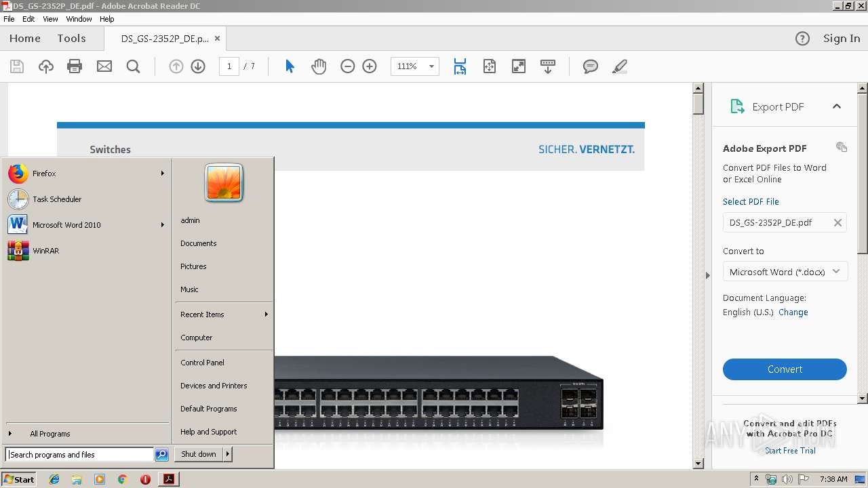Click the Send file by email icon
The height and width of the screenshot is (488, 868).
click(104, 66)
